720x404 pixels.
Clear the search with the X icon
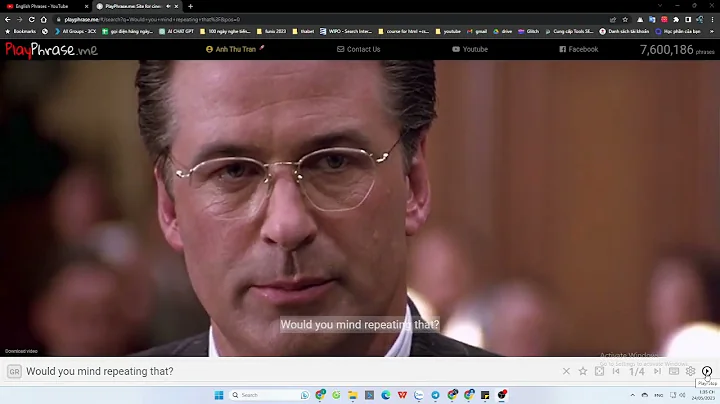(566, 371)
